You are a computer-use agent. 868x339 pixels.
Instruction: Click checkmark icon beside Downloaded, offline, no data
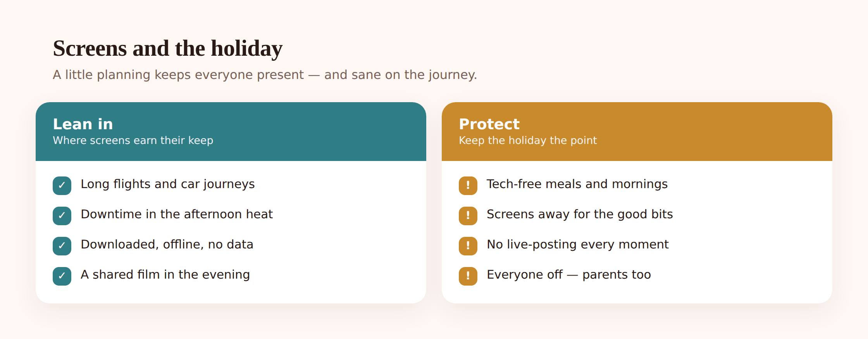(x=62, y=246)
